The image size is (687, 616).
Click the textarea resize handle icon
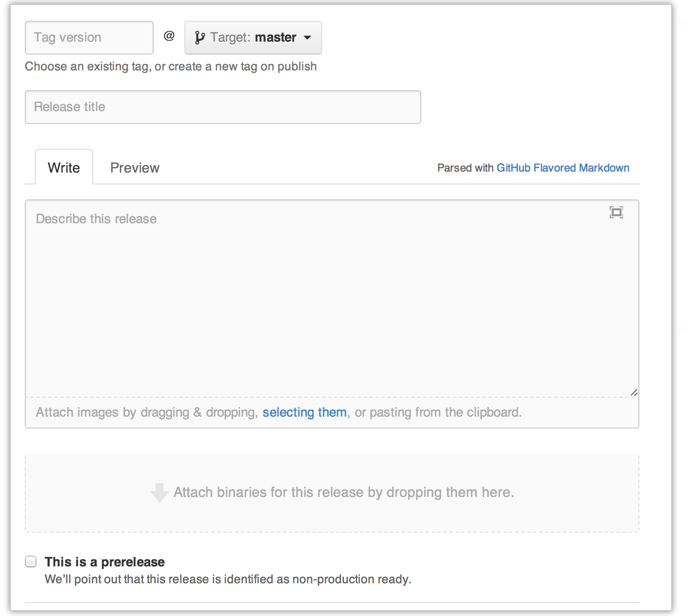(x=634, y=392)
